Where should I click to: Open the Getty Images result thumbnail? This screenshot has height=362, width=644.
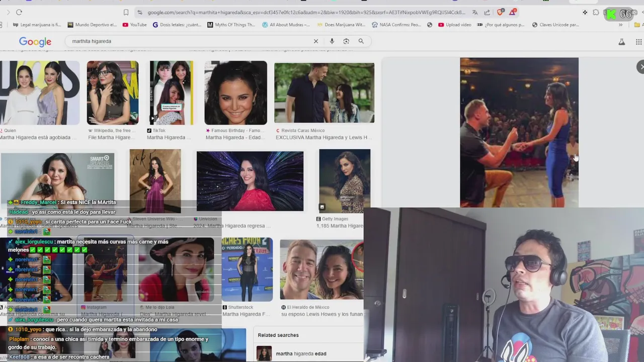[345, 181]
